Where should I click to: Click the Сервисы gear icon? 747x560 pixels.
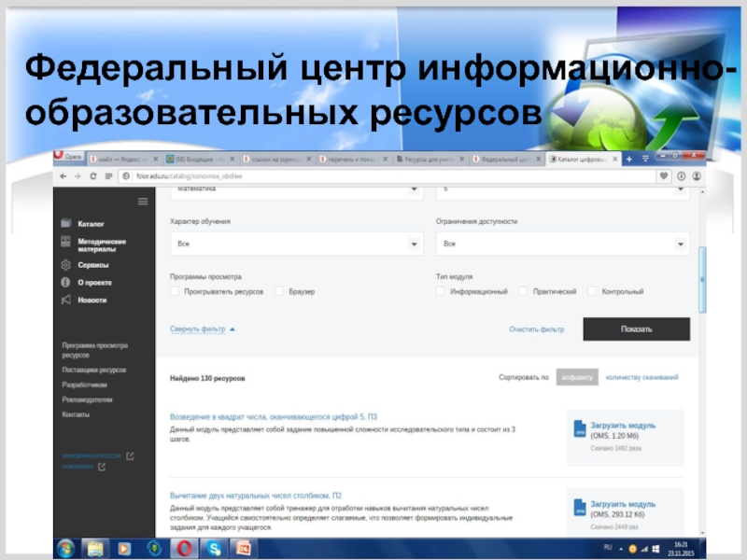66,265
